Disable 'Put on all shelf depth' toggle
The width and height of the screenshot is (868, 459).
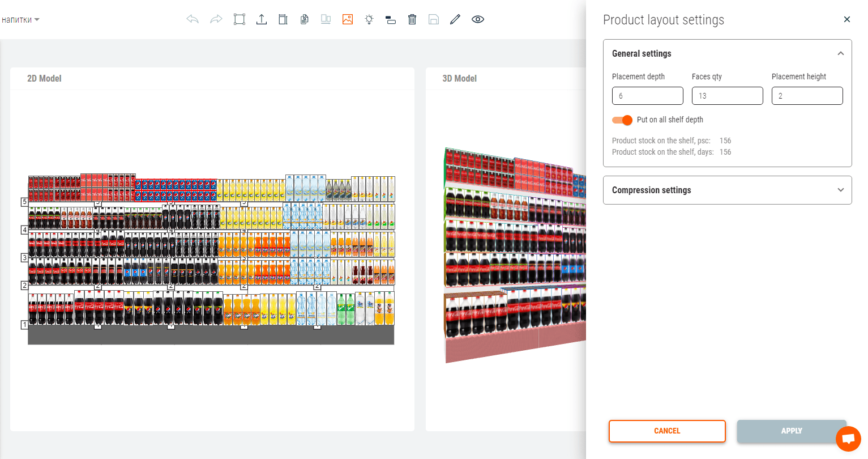622,120
